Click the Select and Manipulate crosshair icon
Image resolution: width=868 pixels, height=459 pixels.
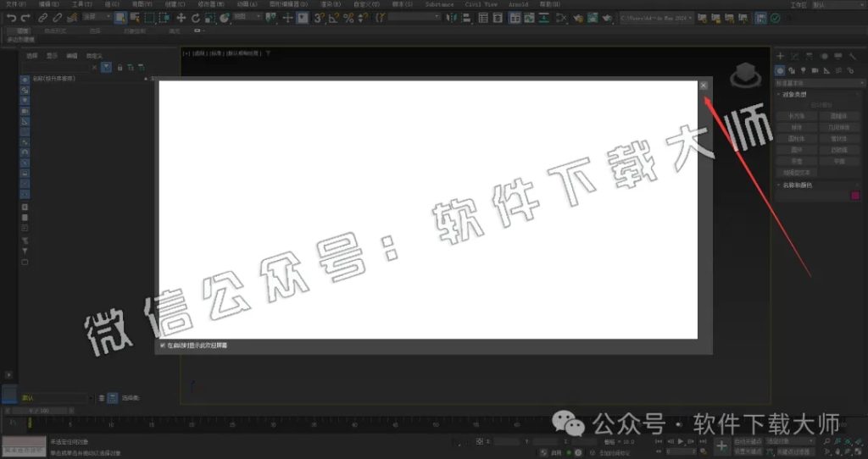(287, 19)
